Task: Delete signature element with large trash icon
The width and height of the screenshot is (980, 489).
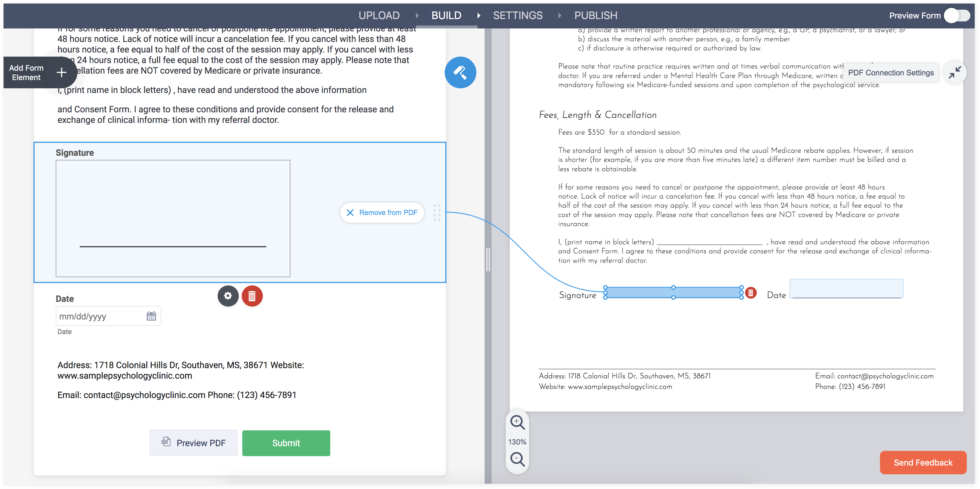Action: [x=252, y=296]
